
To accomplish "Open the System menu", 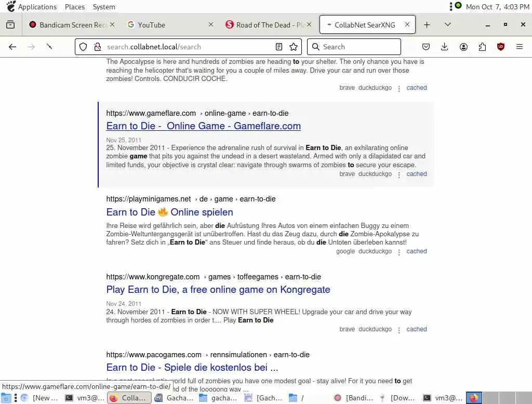I will 104,7.
